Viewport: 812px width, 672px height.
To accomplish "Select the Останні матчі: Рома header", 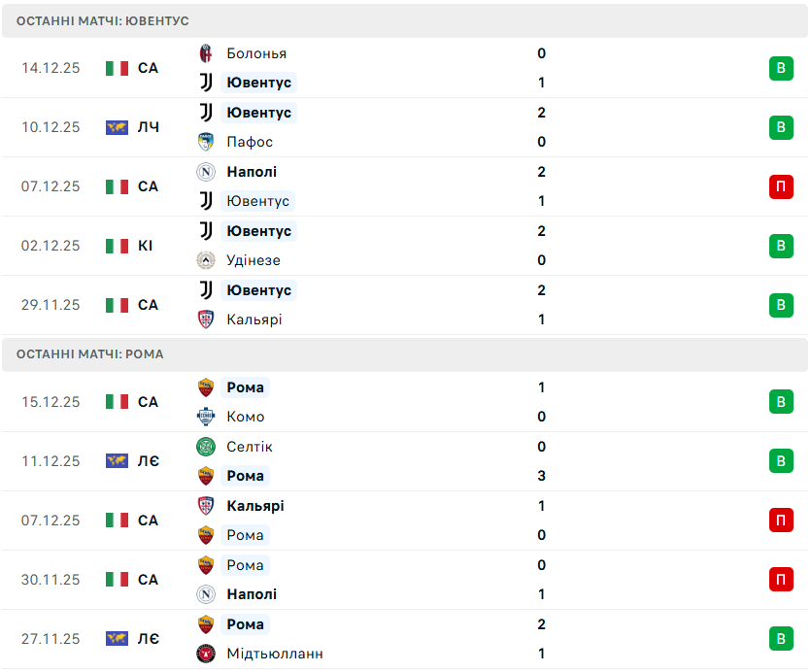I will click(x=90, y=354).
